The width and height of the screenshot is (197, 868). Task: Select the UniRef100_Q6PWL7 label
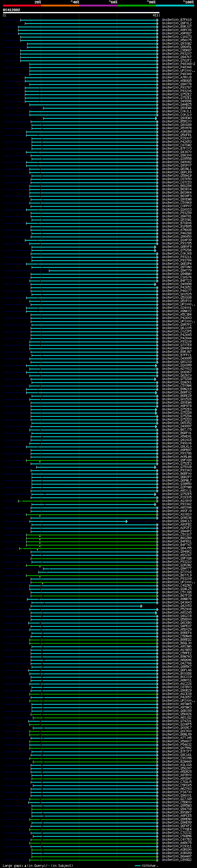176,481
